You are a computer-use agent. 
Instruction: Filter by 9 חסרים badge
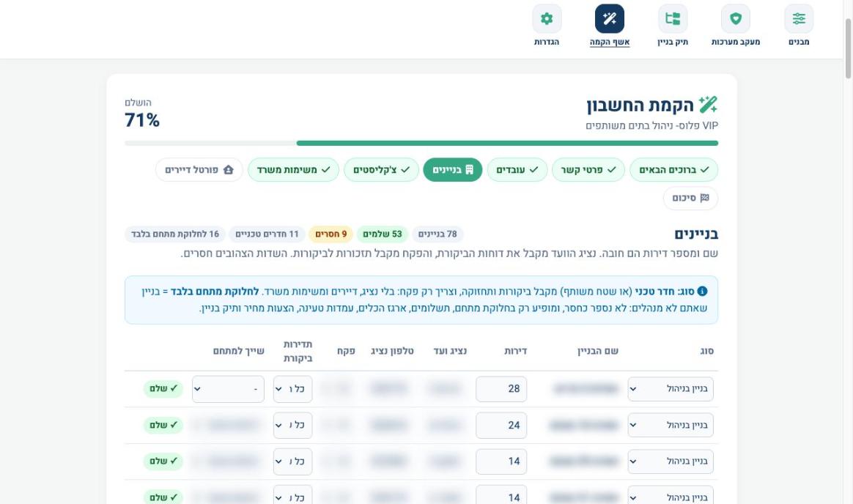click(331, 234)
